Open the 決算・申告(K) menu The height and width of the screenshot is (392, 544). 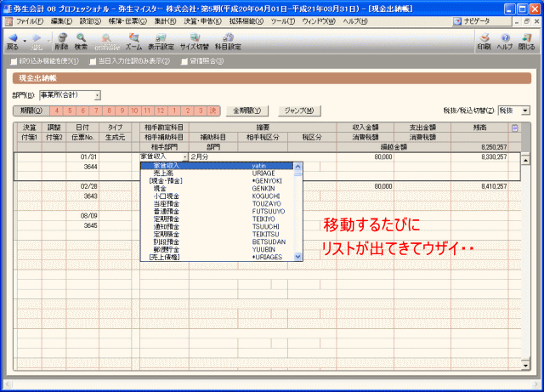[202, 21]
